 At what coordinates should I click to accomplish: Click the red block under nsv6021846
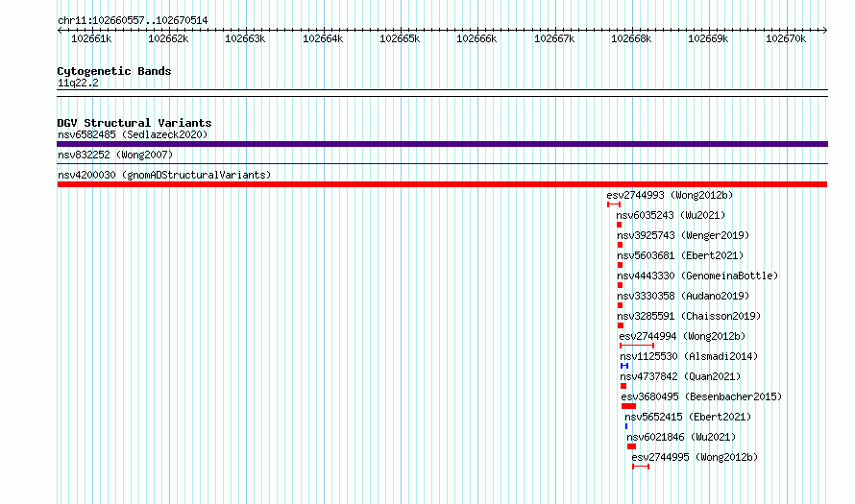631,446
